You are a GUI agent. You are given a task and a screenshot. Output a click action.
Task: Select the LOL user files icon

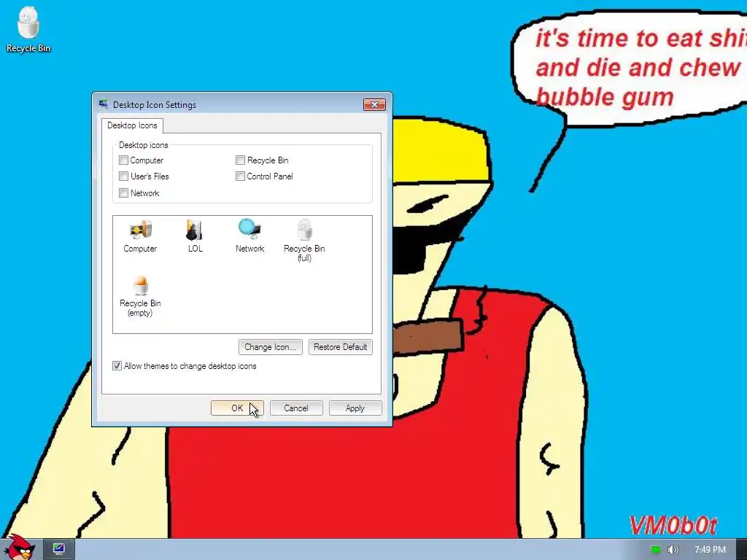(195, 236)
